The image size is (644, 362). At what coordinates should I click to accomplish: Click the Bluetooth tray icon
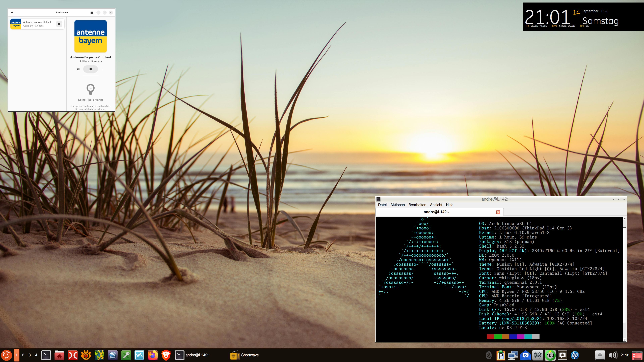[489, 355]
